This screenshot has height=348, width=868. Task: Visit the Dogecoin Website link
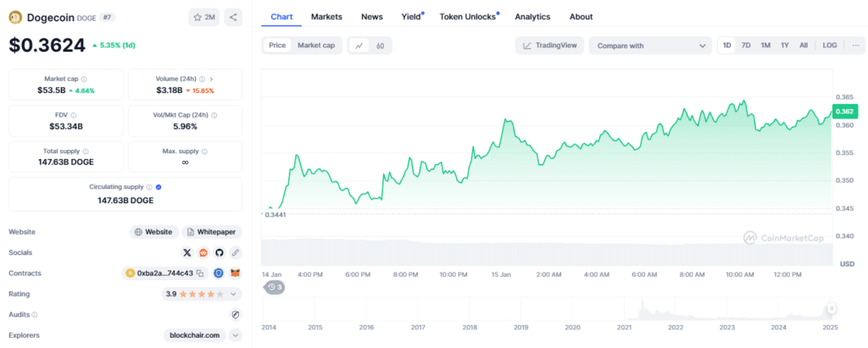coord(154,232)
